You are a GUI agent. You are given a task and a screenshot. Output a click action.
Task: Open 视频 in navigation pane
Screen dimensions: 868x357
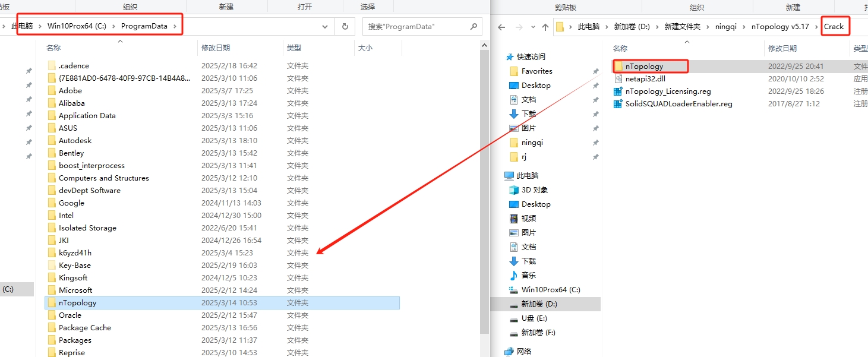pyautogui.click(x=528, y=218)
